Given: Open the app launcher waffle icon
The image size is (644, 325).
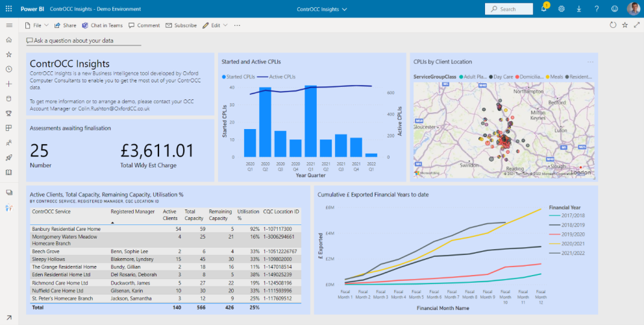Looking at the screenshot, I should coord(8,8).
